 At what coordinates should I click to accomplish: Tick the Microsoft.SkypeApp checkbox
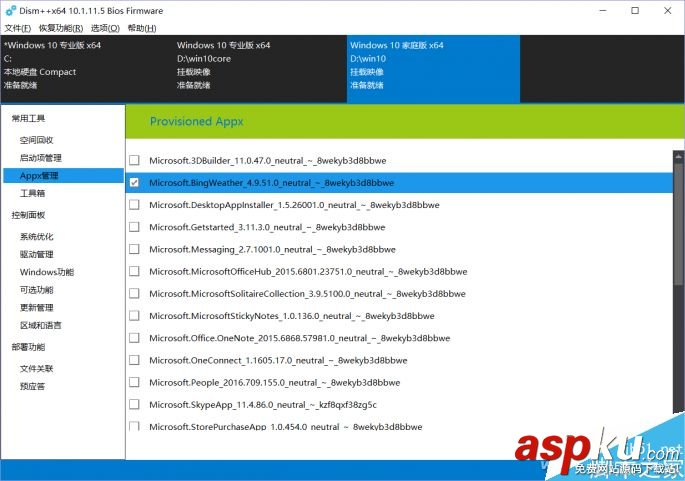click(134, 405)
